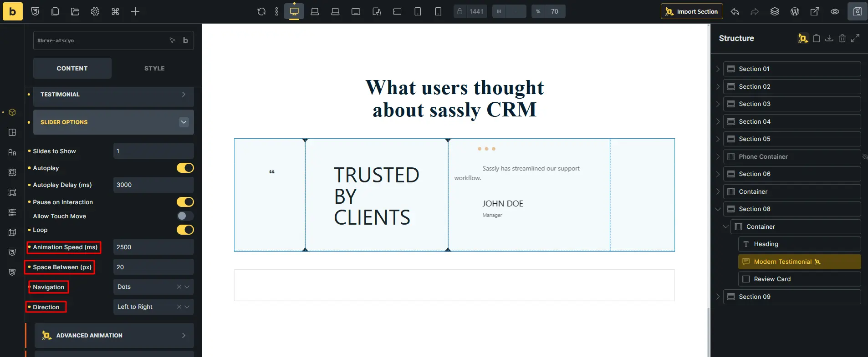Image resolution: width=868 pixels, height=357 pixels.
Task: Click the preview eye icon
Action: [x=835, y=11]
